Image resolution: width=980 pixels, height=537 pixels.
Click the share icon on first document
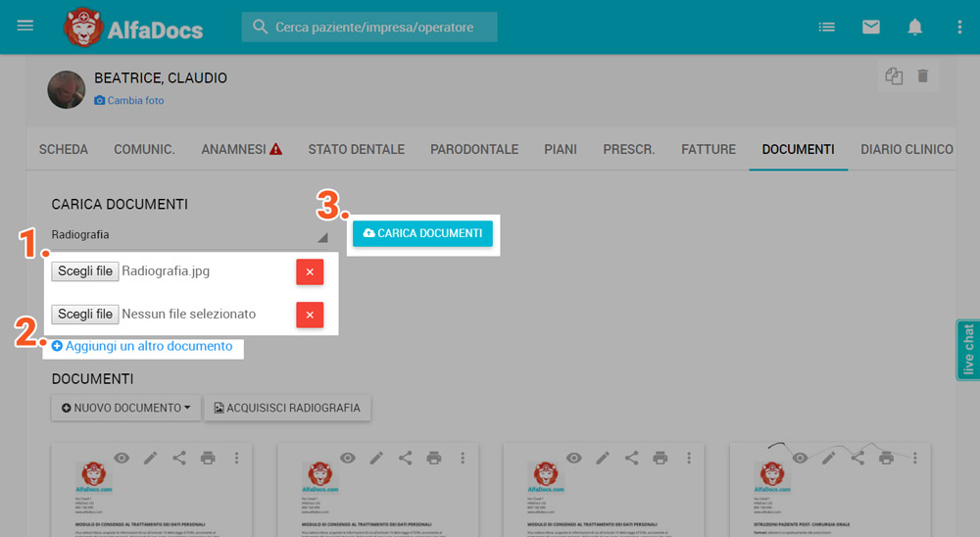pyautogui.click(x=179, y=458)
